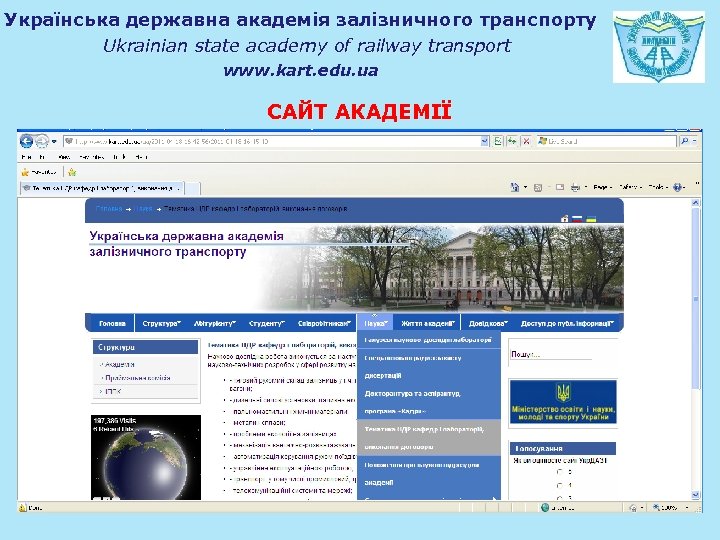Click the Add to Favorites bar icon
Screen dimensions: 720x540
point(72,173)
